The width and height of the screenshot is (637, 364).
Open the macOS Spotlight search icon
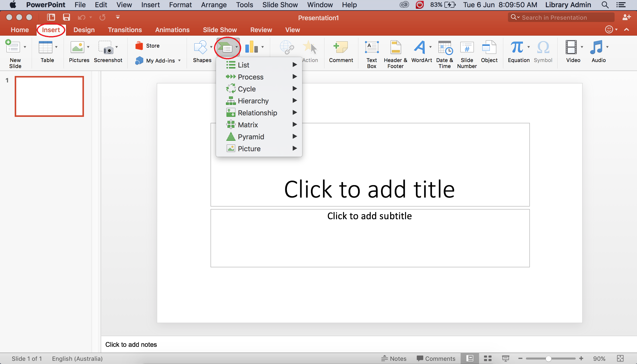pyautogui.click(x=605, y=5)
